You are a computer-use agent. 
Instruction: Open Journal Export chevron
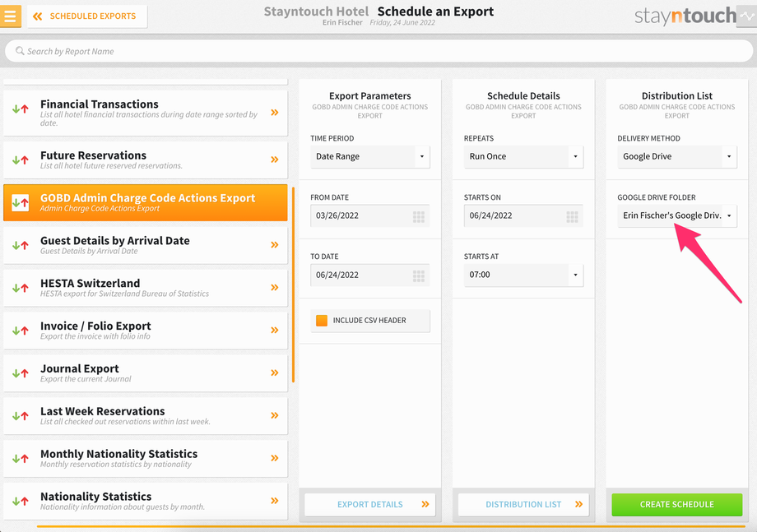point(275,372)
